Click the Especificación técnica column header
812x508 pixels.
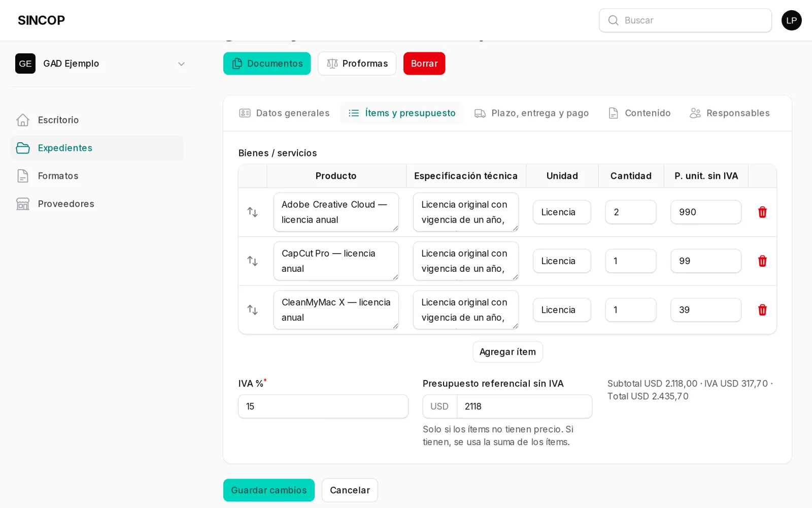pyautogui.click(x=466, y=176)
